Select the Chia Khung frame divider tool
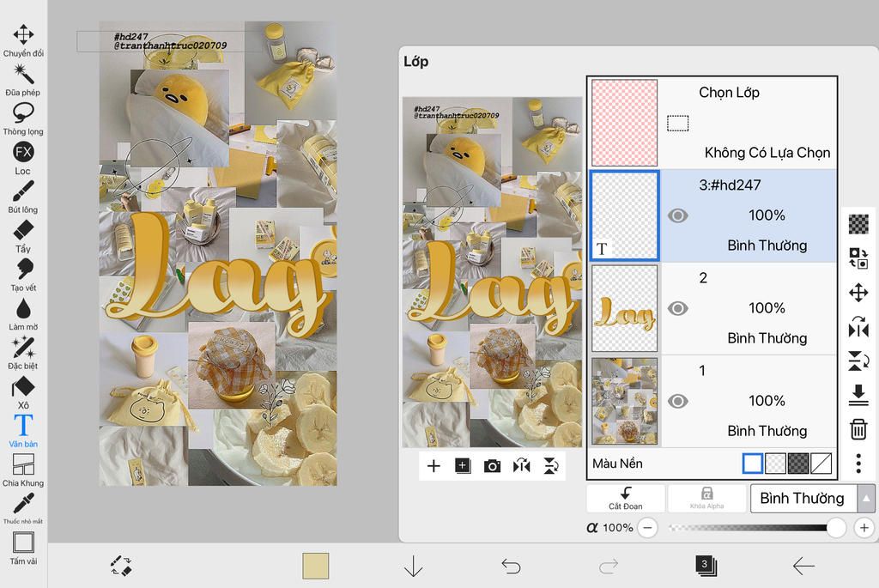 23,470
